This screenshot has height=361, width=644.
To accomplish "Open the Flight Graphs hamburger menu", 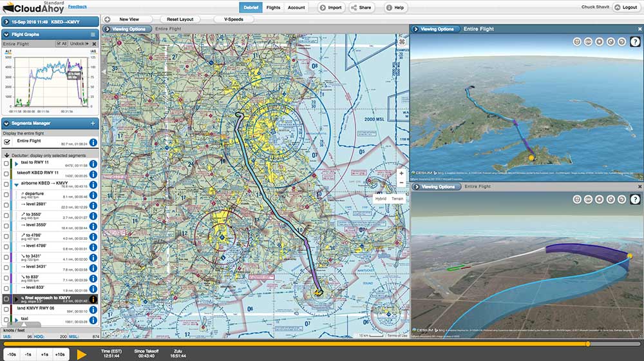I will (x=93, y=35).
